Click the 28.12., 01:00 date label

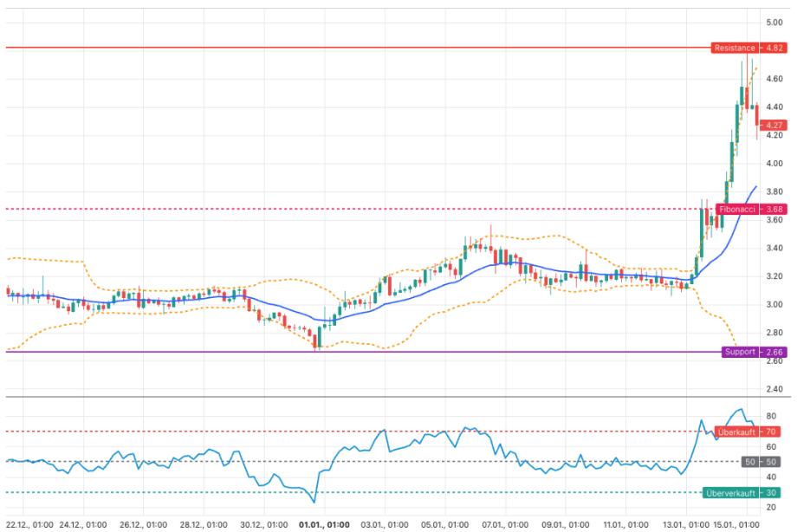tap(204, 524)
